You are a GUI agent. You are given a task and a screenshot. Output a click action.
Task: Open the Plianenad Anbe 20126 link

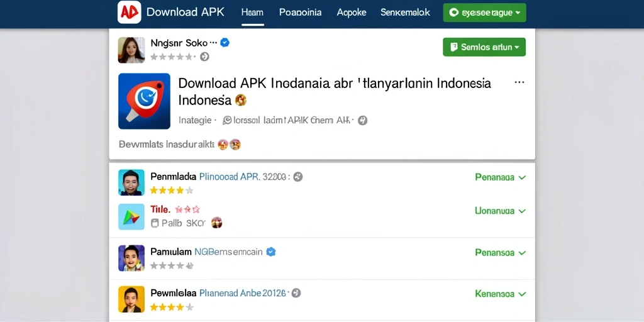242,293
